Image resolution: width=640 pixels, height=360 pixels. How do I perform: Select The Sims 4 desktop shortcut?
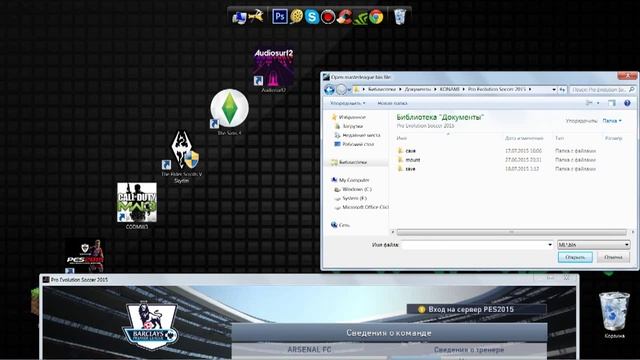pyautogui.click(x=229, y=112)
